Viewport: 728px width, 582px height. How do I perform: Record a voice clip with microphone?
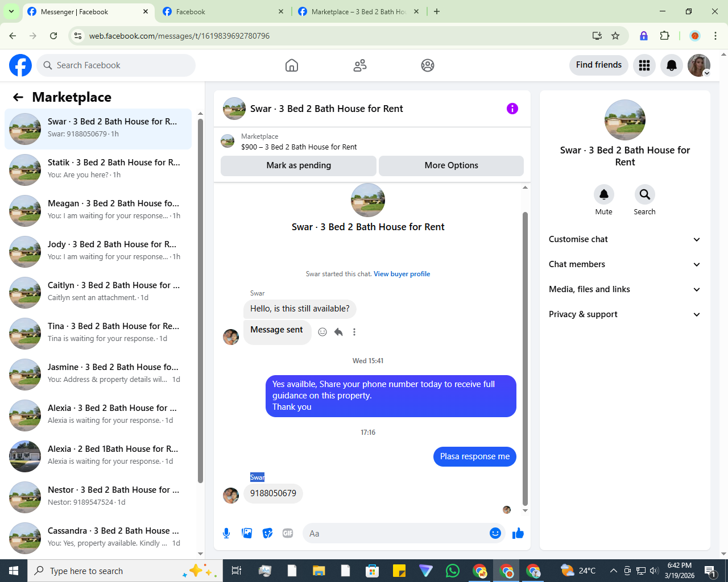226,533
